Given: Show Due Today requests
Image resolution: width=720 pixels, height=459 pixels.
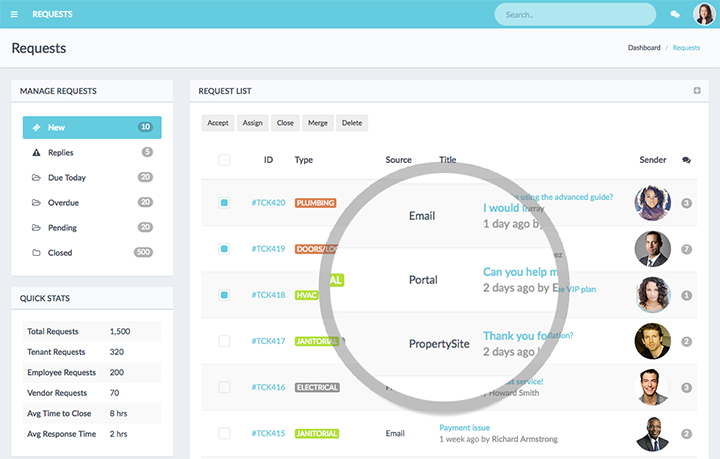Looking at the screenshot, I should click(x=92, y=178).
